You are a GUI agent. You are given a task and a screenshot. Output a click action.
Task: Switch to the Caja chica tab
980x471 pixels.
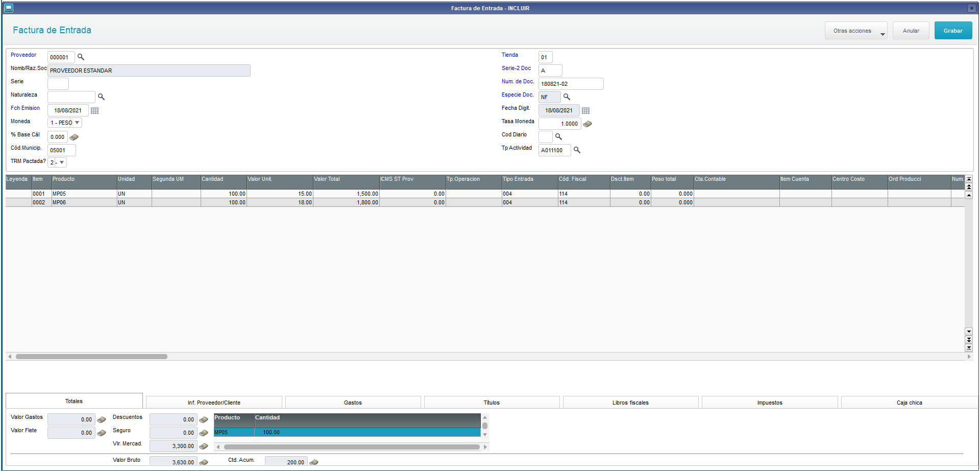[909, 403]
